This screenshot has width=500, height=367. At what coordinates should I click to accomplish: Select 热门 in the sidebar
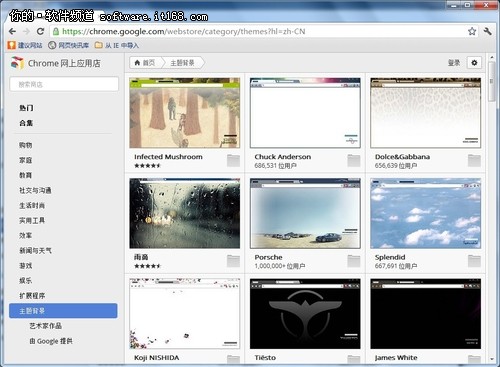(x=26, y=108)
